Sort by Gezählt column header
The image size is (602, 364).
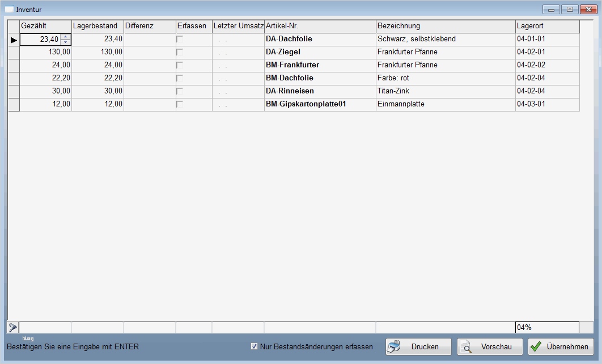[46, 26]
